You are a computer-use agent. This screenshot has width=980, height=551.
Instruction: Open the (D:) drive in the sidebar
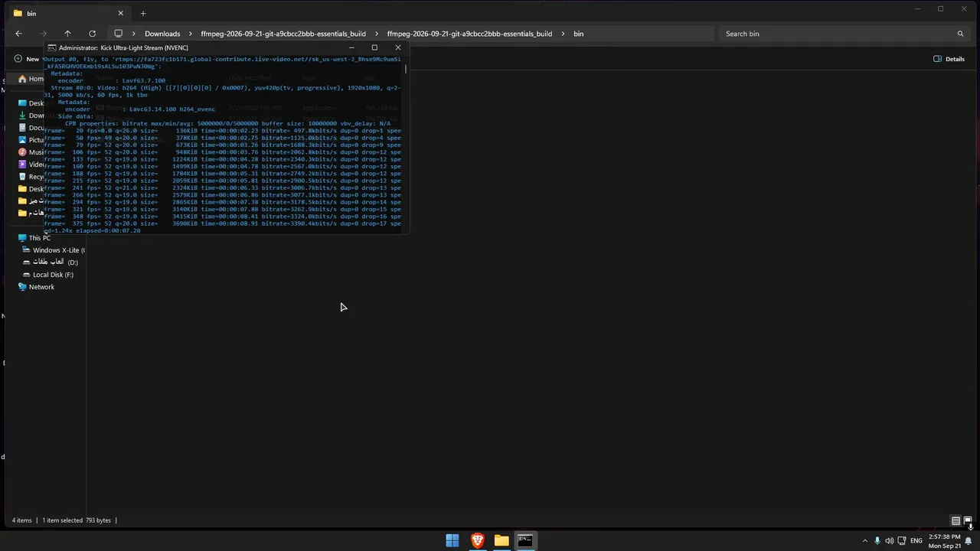pos(51,262)
